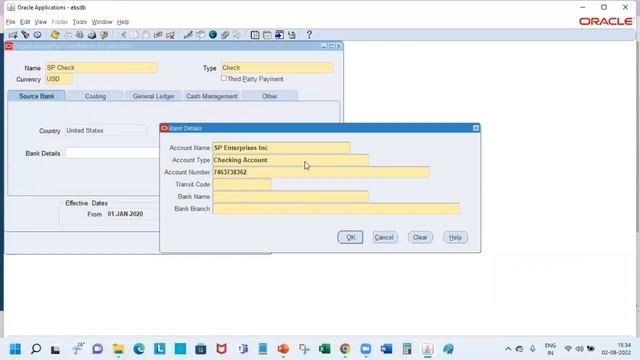This screenshot has width=640, height=360.
Task: Click the Effective Dates From field
Action: tap(132, 214)
